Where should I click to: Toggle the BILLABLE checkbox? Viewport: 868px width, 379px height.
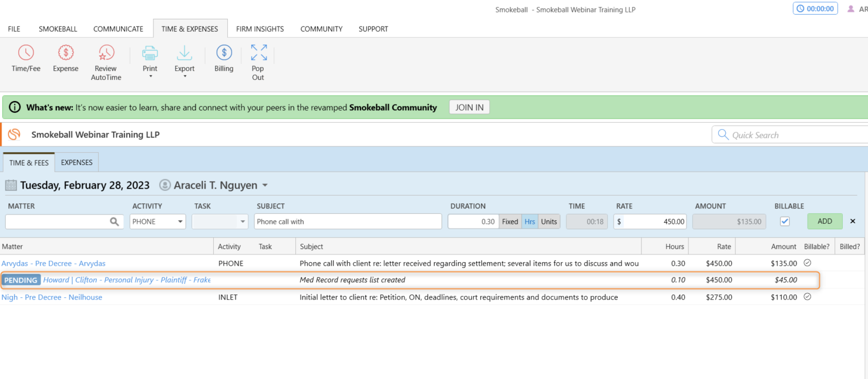785,222
